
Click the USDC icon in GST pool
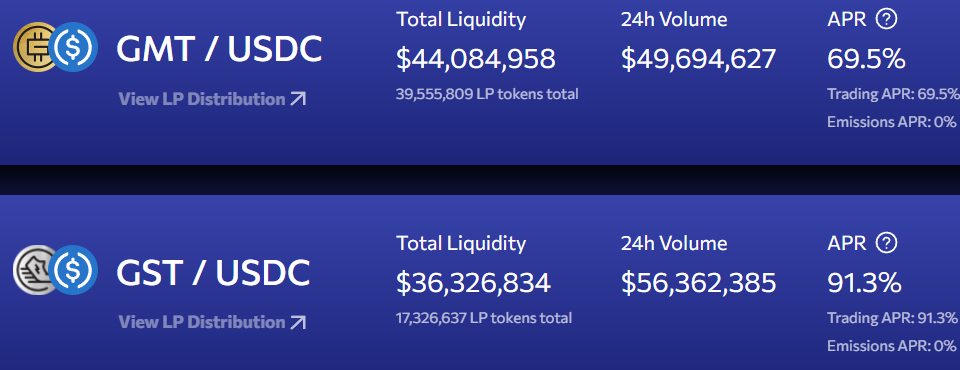pyautogui.click(x=74, y=270)
